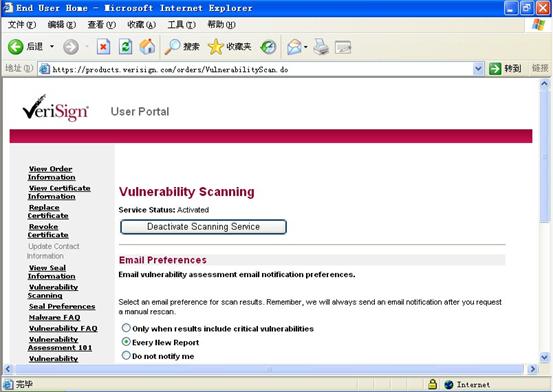Open the View Seal Information link

[x=51, y=272]
